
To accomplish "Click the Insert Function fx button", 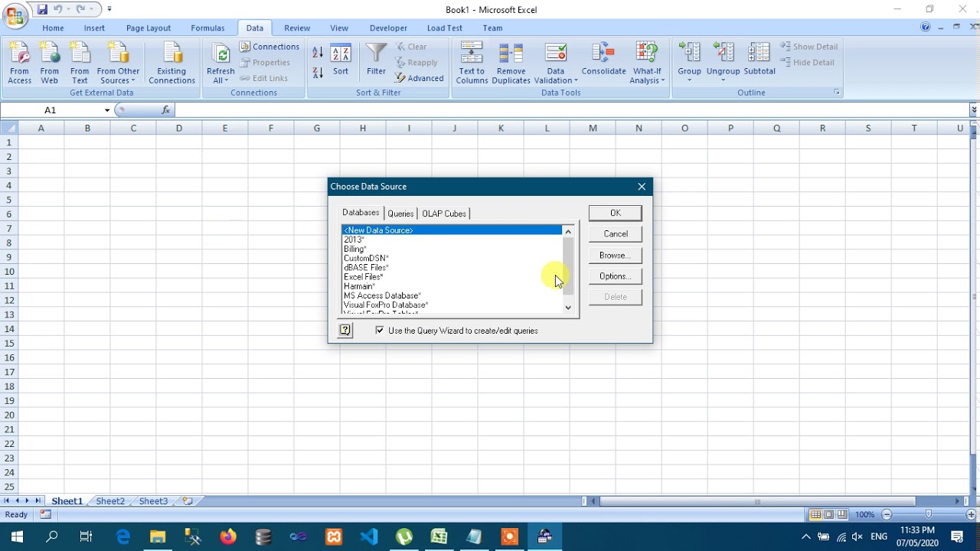I will point(165,110).
